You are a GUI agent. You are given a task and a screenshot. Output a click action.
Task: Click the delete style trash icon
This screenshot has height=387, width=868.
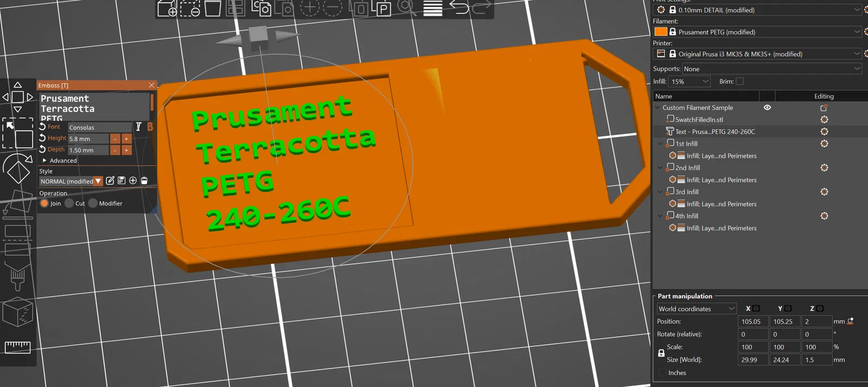pyautogui.click(x=144, y=181)
